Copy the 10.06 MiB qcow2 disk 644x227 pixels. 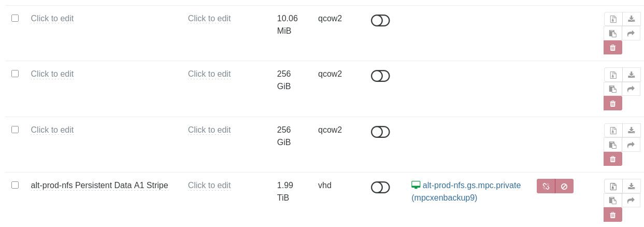pyautogui.click(x=613, y=34)
